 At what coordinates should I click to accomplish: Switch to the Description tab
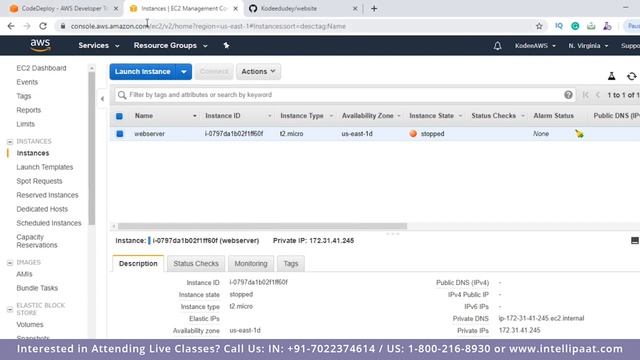138,264
